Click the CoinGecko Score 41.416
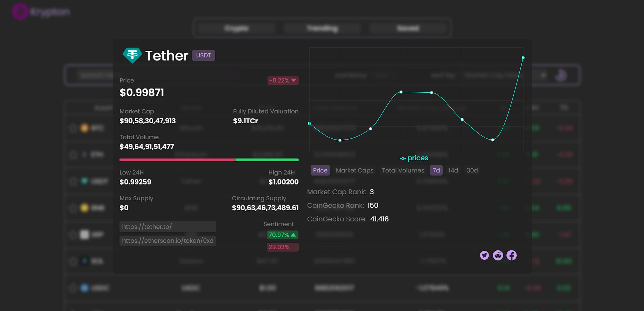This screenshot has width=644, height=311. click(x=379, y=219)
